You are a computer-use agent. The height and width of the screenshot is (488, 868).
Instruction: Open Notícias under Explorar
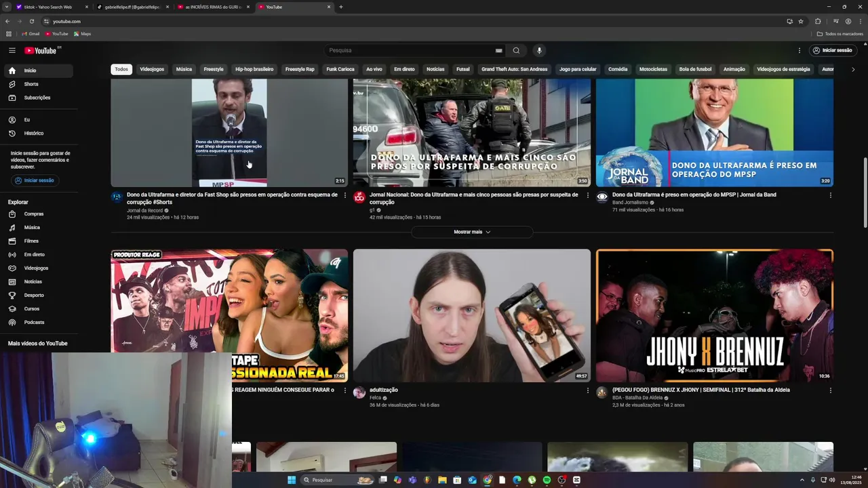[x=37, y=282]
